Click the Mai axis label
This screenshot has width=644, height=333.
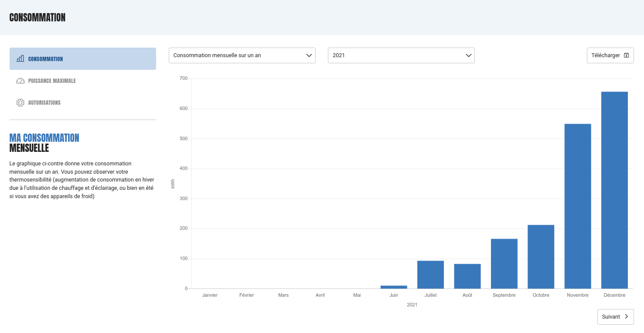pyautogui.click(x=357, y=295)
